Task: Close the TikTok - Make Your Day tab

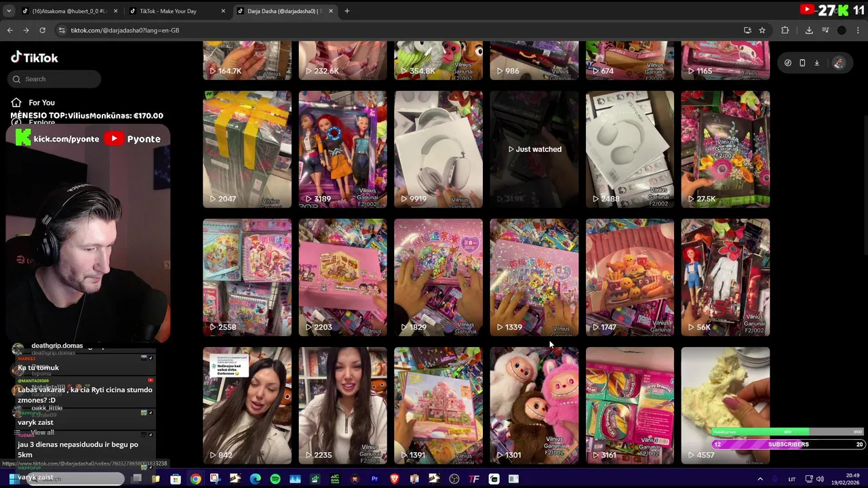Action: [223, 11]
